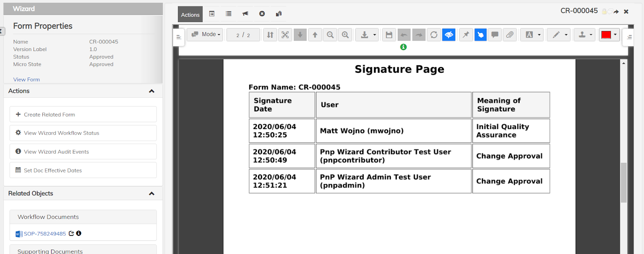The width and height of the screenshot is (644, 254).
Task: Select the comment bubble annotation tool
Action: (495, 35)
